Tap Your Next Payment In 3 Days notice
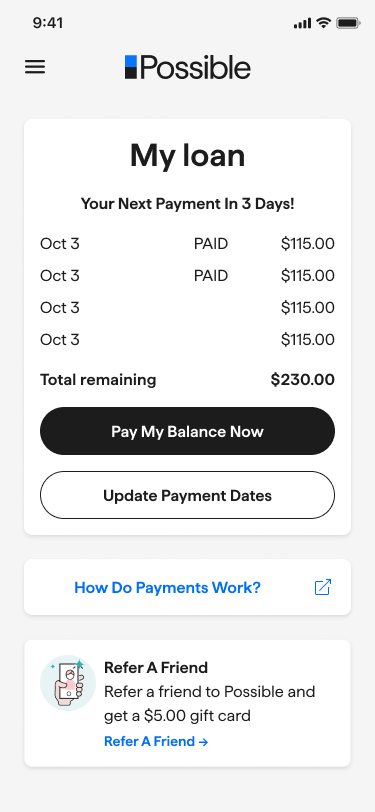Viewport: 375px width, 812px height. coord(188,204)
